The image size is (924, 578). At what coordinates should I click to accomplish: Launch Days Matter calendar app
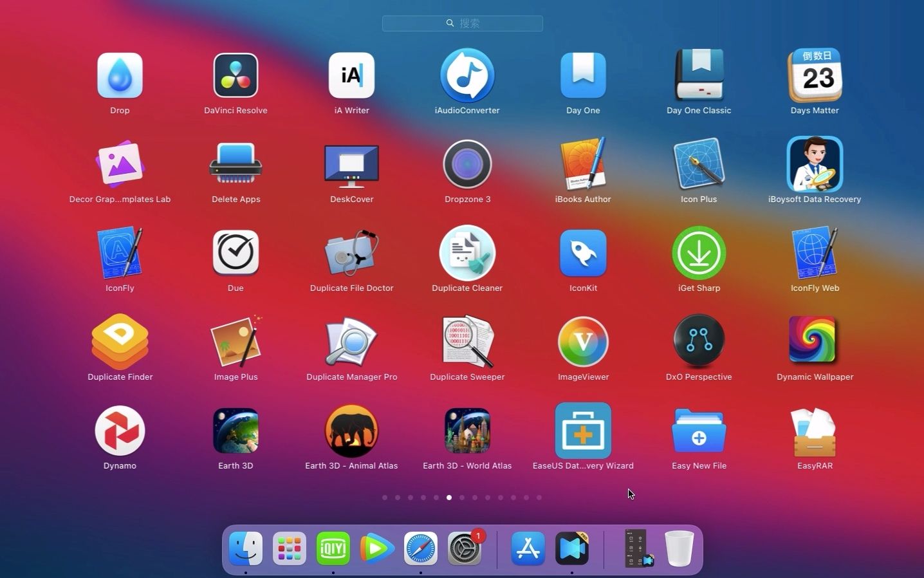pyautogui.click(x=815, y=75)
